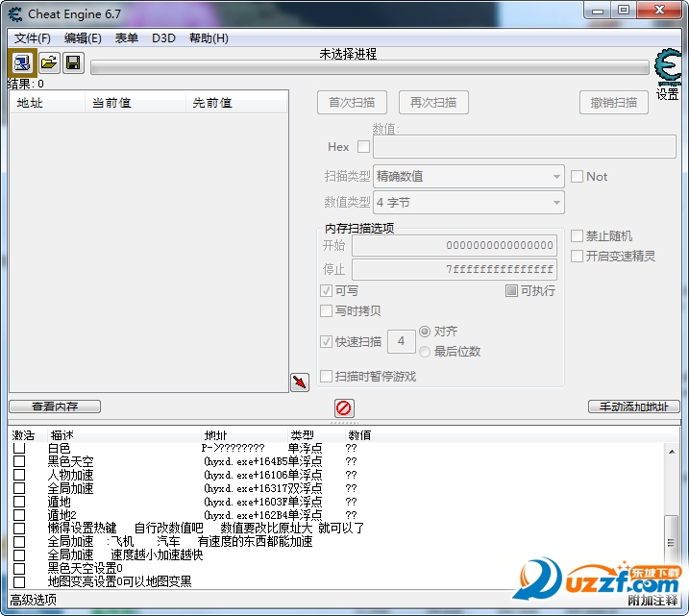The width and height of the screenshot is (689, 616).
Task: Click the Cheat Engine title bar icon
Action: pos(15,14)
